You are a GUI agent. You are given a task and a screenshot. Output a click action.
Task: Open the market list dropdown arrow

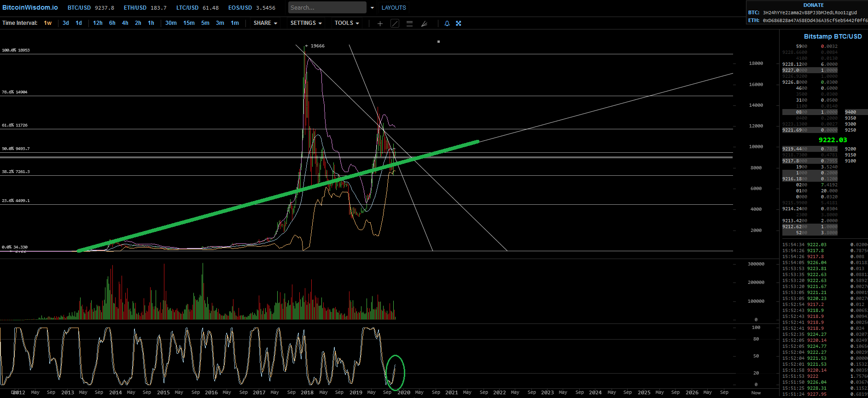coord(372,8)
